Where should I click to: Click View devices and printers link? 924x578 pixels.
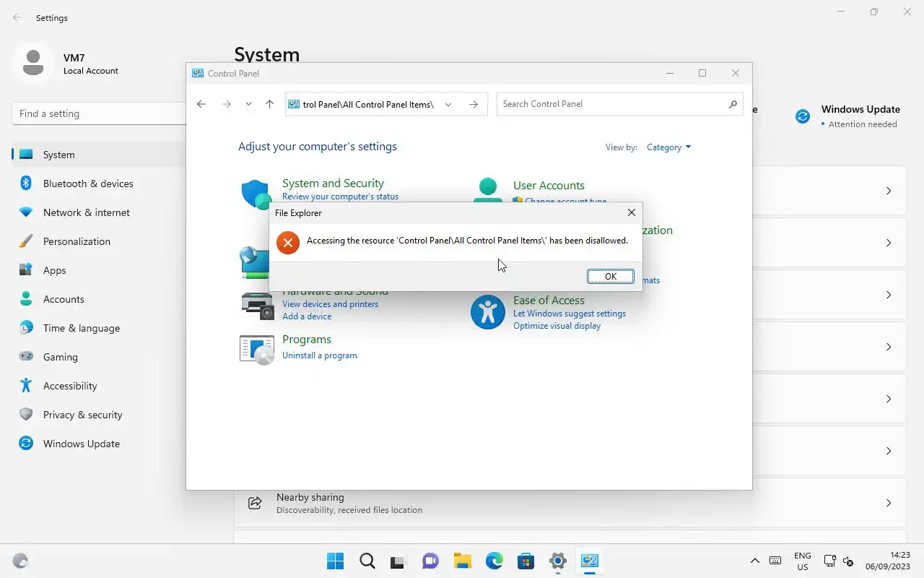point(330,304)
